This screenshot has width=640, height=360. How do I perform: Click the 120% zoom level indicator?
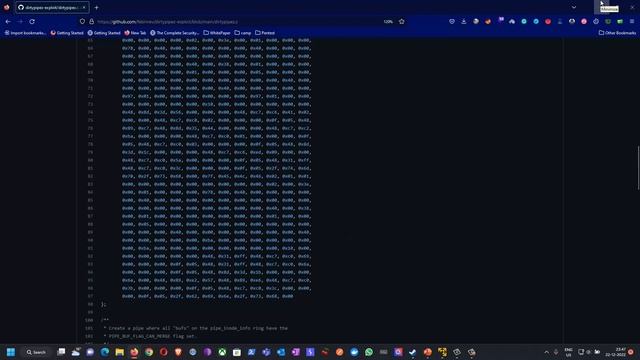click(388, 22)
